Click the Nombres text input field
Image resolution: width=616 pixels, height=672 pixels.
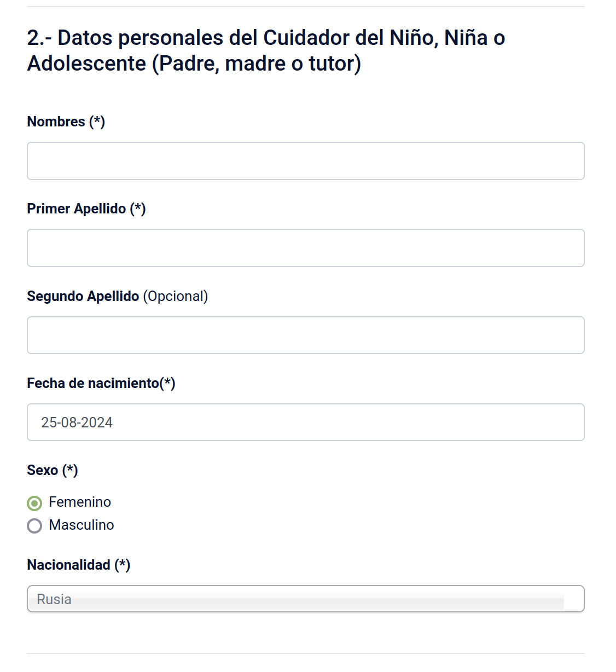pyautogui.click(x=305, y=161)
